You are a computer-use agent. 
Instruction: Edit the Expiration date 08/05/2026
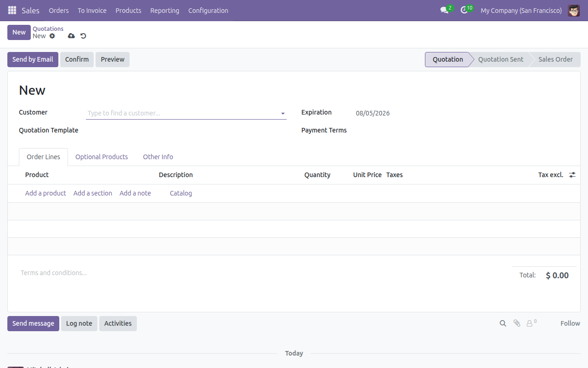[x=373, y=113]
